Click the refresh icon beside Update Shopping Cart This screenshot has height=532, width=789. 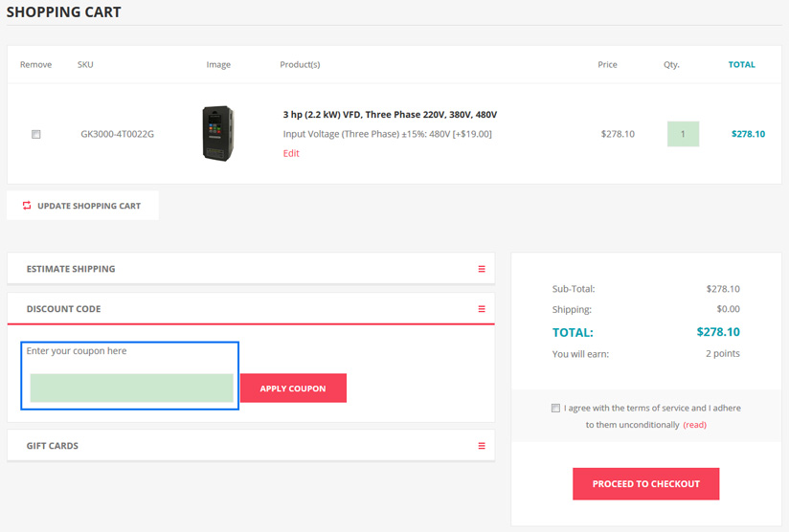27,206
